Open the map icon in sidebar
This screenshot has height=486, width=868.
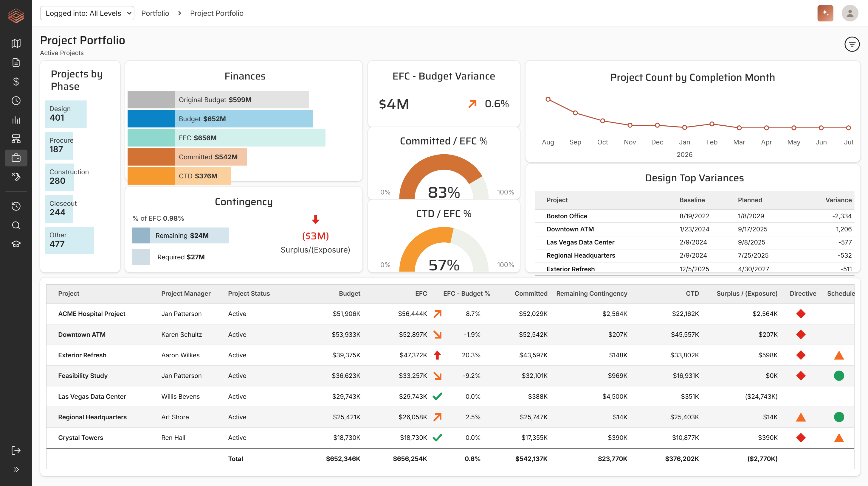16,43
